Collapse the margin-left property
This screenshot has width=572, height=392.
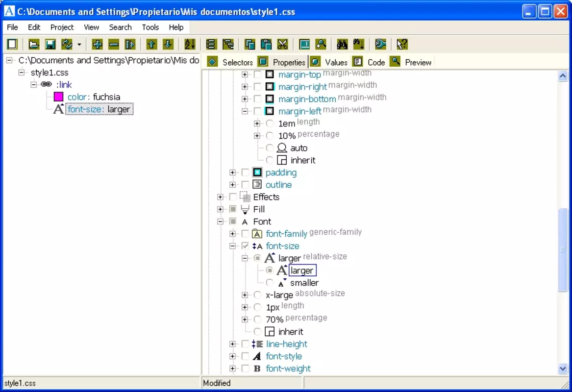click(x=245, y=111)
